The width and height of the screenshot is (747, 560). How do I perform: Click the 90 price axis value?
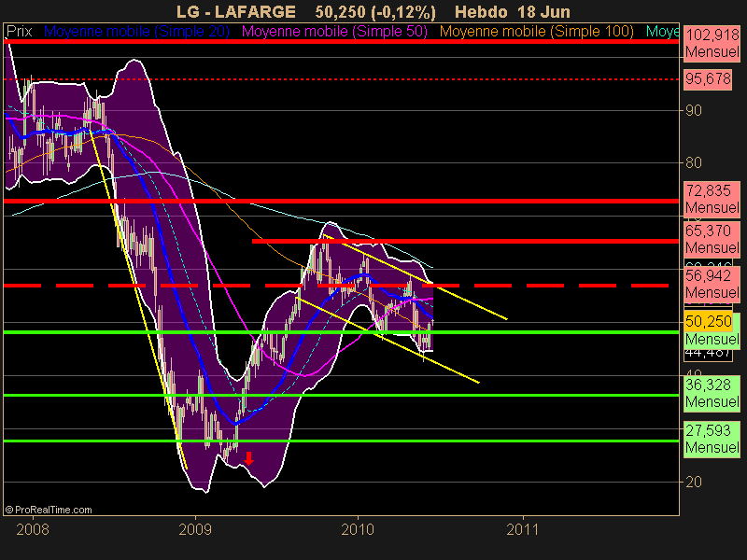point(693,110)
